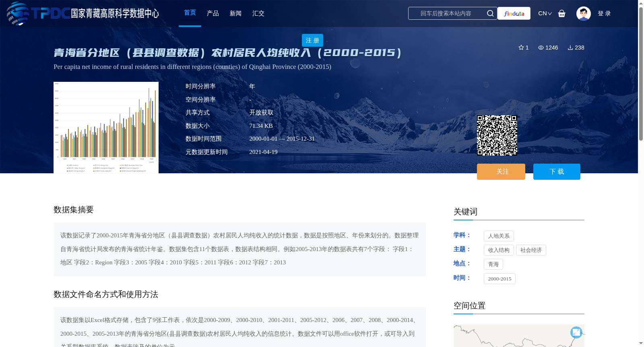This screenshot has height=347, width=644.
Task: Click the 空间位置 section heading
Action: (x=469, y=305)
